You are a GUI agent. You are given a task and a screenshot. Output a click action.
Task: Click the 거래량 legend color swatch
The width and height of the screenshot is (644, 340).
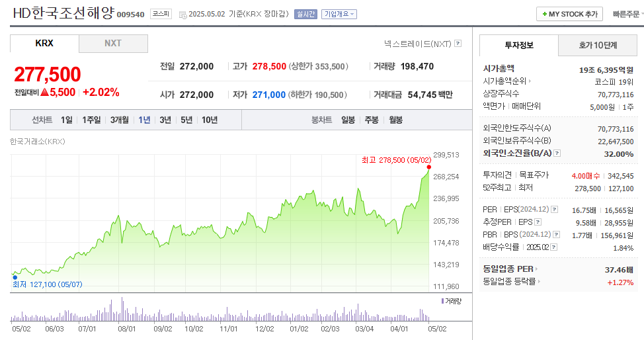click(442, 301)
